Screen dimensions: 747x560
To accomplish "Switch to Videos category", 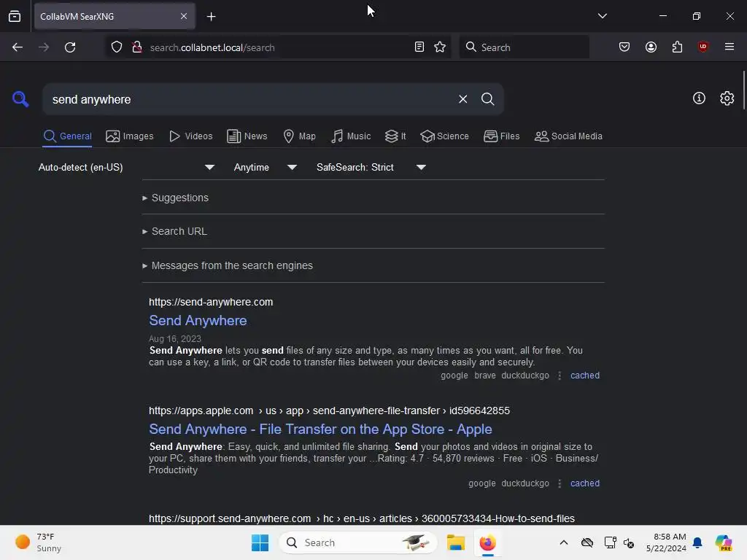I will coord(191,136).
